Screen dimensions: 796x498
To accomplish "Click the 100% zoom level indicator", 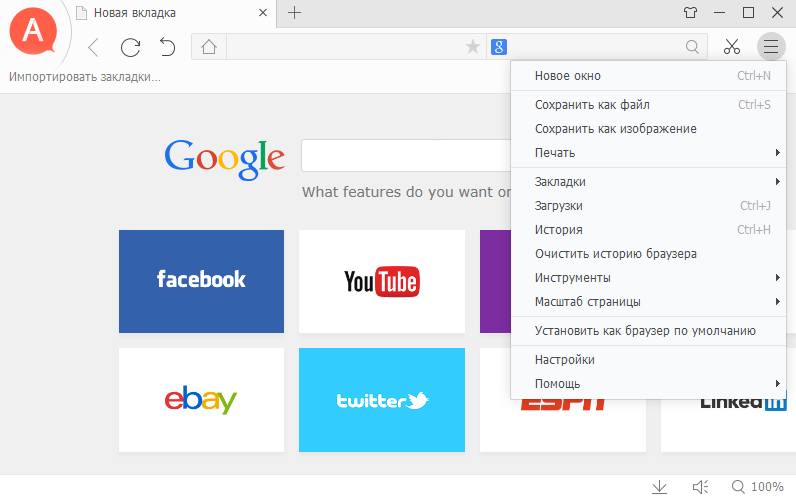I will [757, 486].
